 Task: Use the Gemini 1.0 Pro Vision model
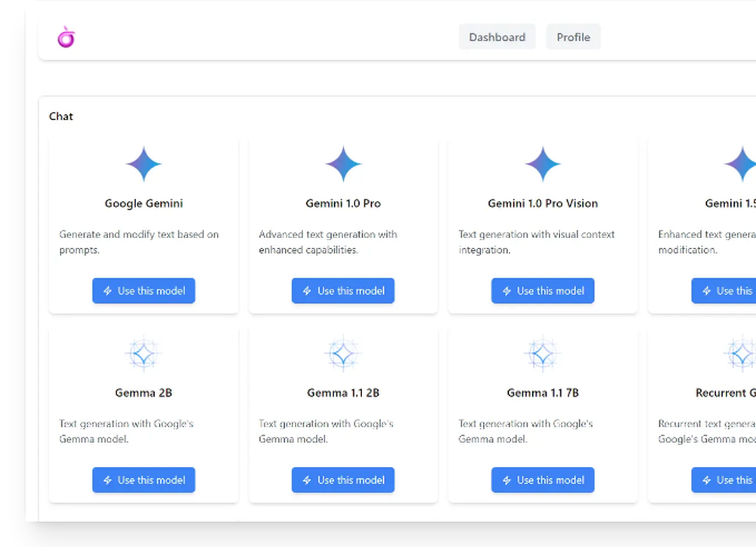click(543, 291)
